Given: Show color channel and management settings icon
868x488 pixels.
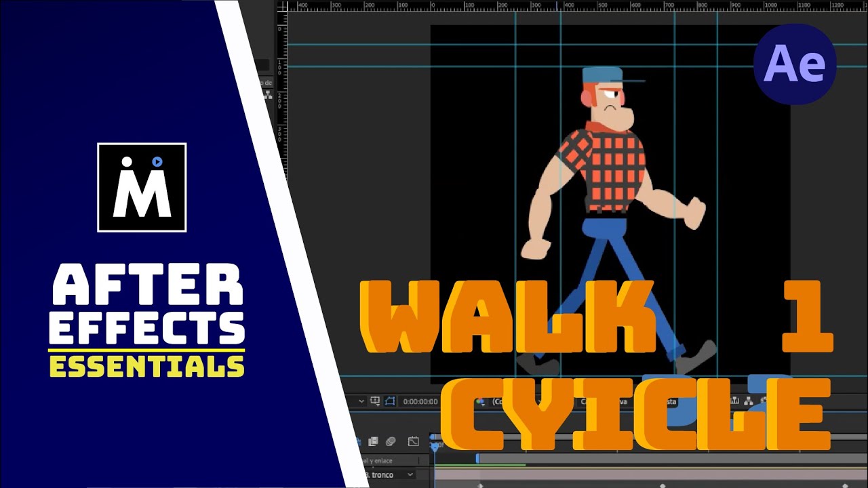Looking at the screenshot, I should pos(480,402).
